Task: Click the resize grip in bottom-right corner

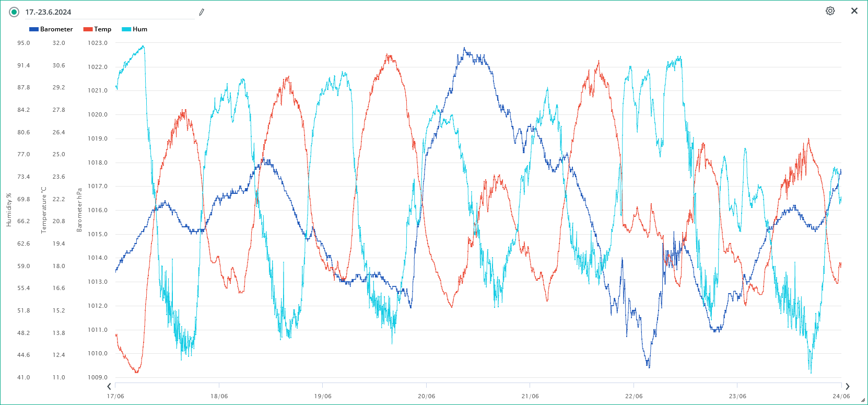Action: pos(863,400)
